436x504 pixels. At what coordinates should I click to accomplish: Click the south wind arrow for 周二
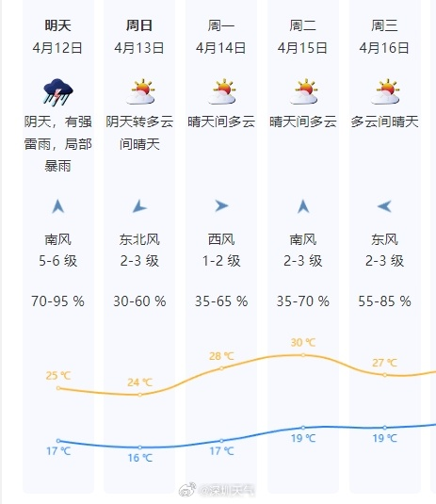tap(303, 206)
